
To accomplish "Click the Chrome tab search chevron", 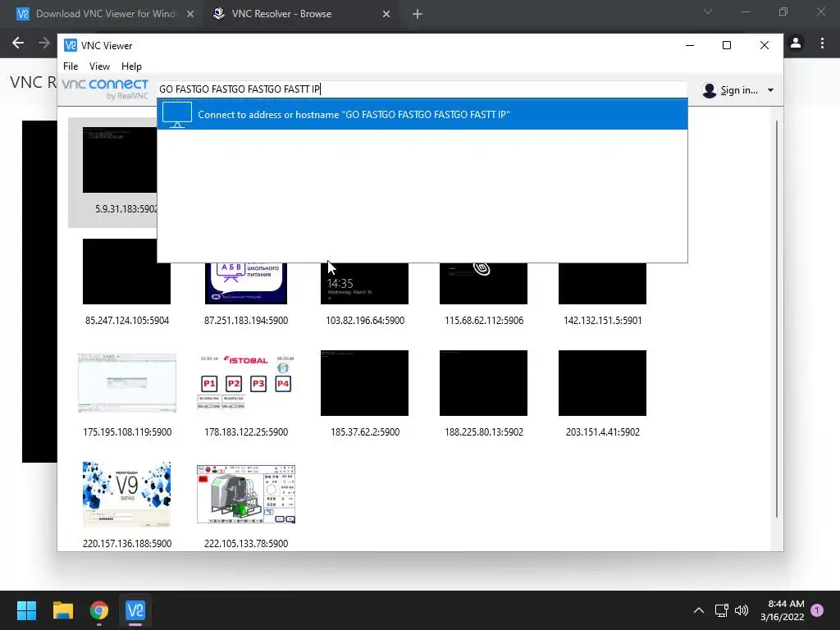I will pos(708,11).
